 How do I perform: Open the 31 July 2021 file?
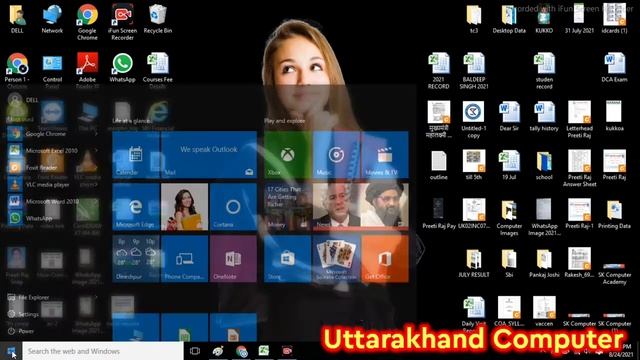tap(579, 19)
